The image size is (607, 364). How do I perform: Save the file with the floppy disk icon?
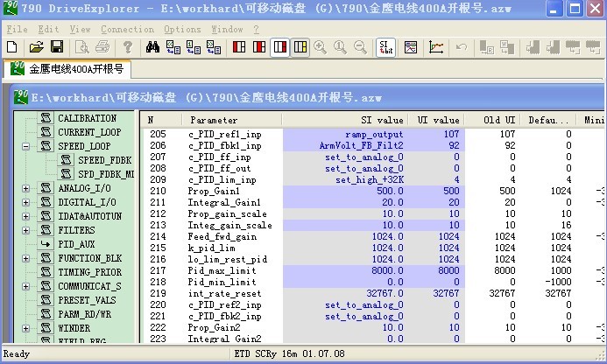[x=57, y=47]
